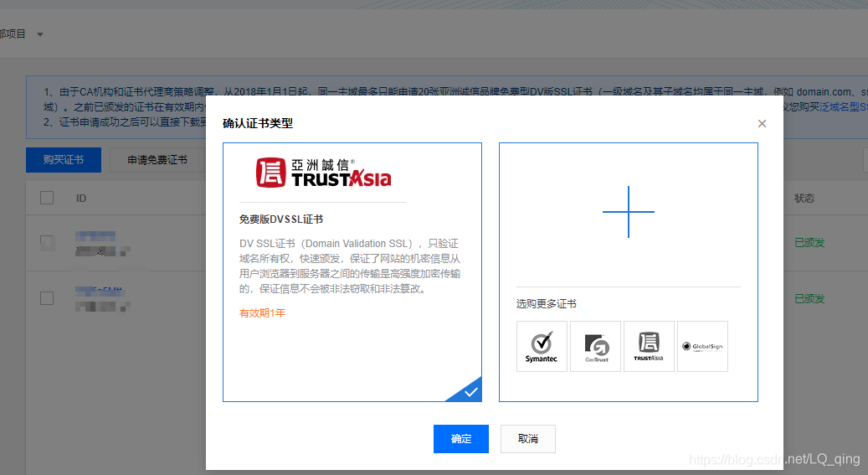Click the selected checkmark corner of DV card
868x475 pixels.
click(470, 391)
